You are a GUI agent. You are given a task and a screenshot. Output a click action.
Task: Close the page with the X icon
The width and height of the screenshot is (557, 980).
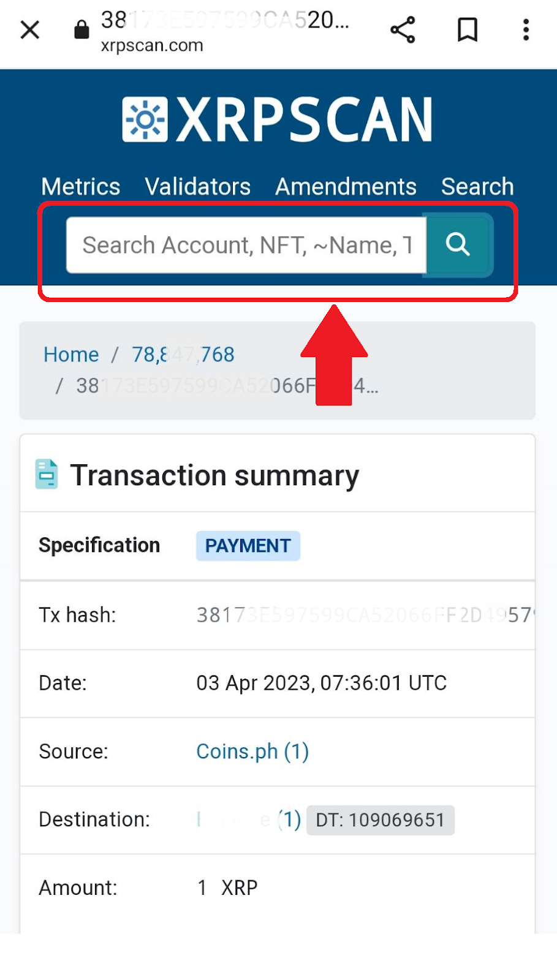(29, 29)
